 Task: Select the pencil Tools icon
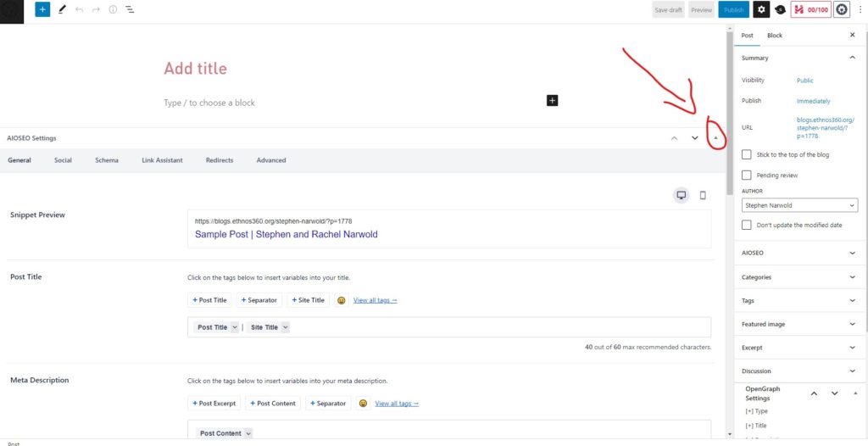coord(62,9)
